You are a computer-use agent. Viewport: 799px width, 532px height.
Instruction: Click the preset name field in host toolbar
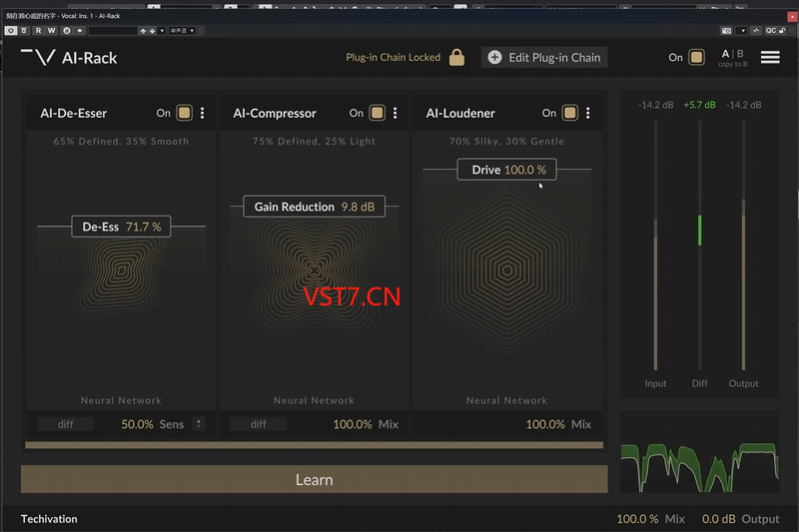(x=113, y=31)
